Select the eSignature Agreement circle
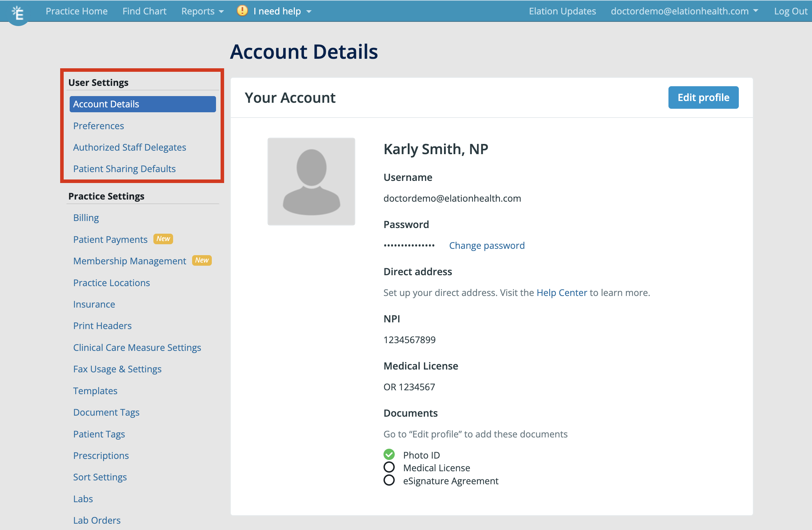Screen dimensions: 812x530 click(389, 480)
